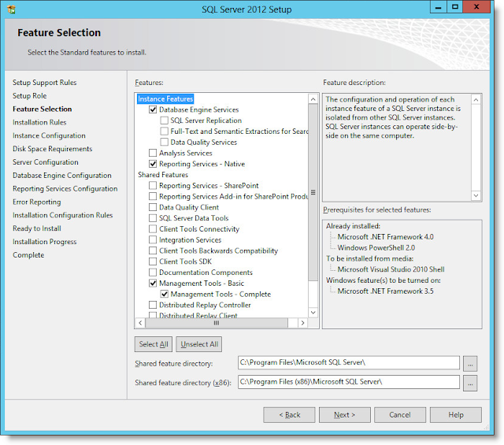Select SQL Server Data Tools checkbox
This screenshot has width=504, height=445.
tap(153, 218)
